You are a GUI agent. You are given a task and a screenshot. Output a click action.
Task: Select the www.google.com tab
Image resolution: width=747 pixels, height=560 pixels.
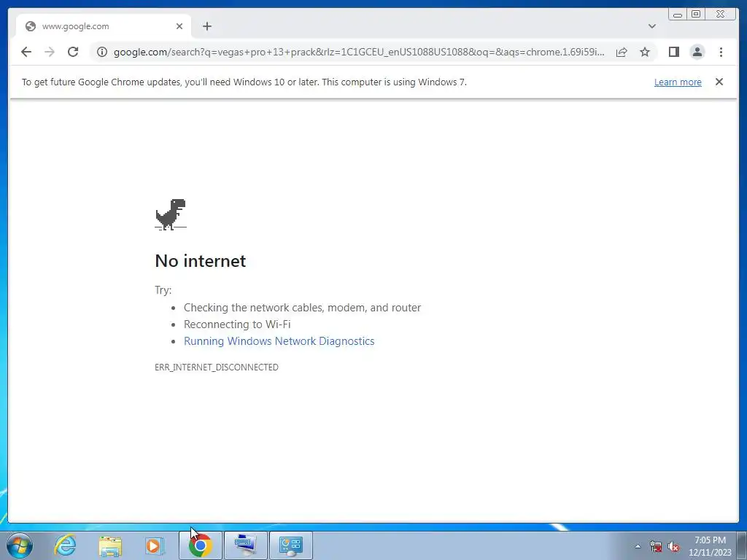104,26
